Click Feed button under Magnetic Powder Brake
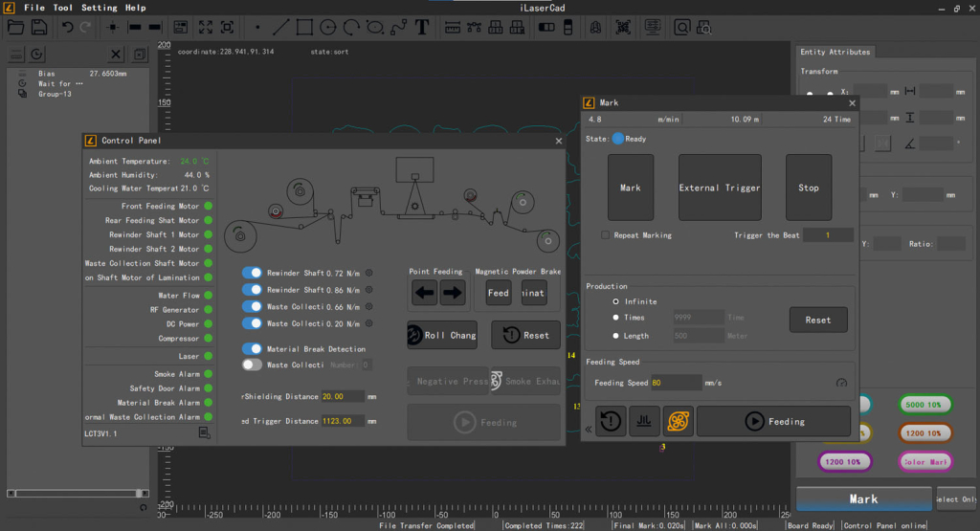This screenshot has height=531, width=980. click(x=498, y=293)
